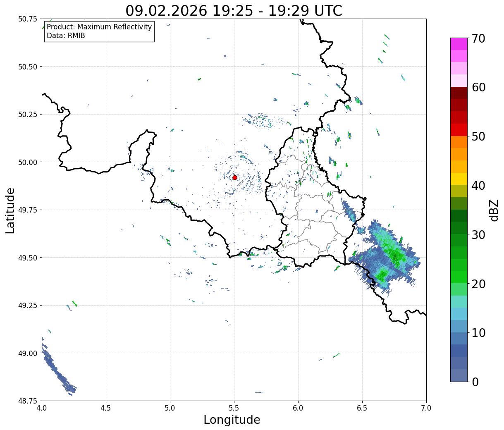Click the 49.00 latitude tick label
This screenshot has height=430, width=504.
(x=28, y=353)
